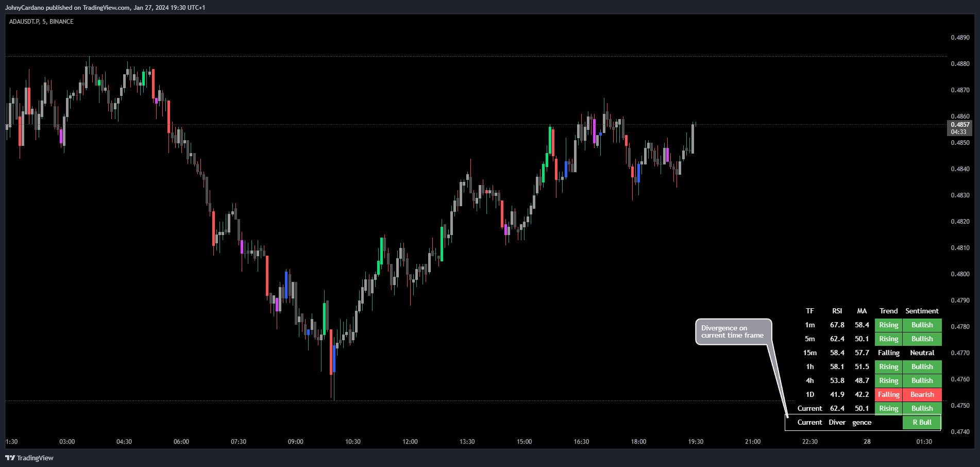Click the 0.4740 price axis label
The width and height of the screenshot is (980, 467).
click(960, 432)
